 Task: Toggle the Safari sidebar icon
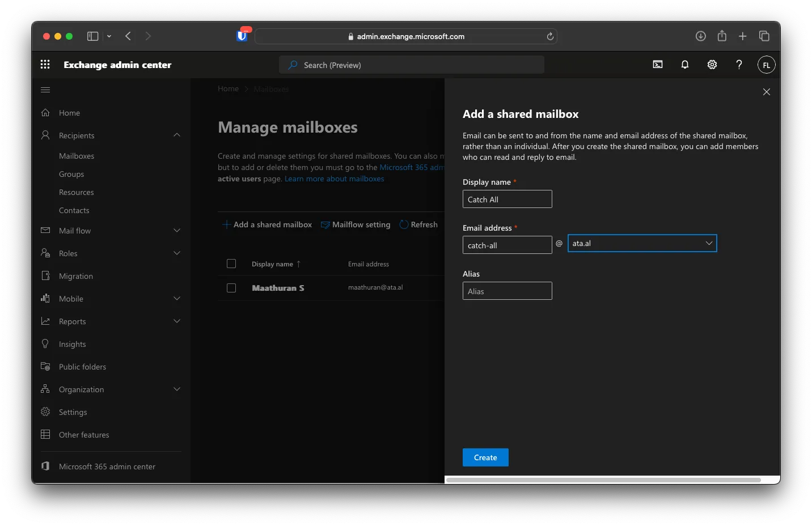[x=92, y=36]
